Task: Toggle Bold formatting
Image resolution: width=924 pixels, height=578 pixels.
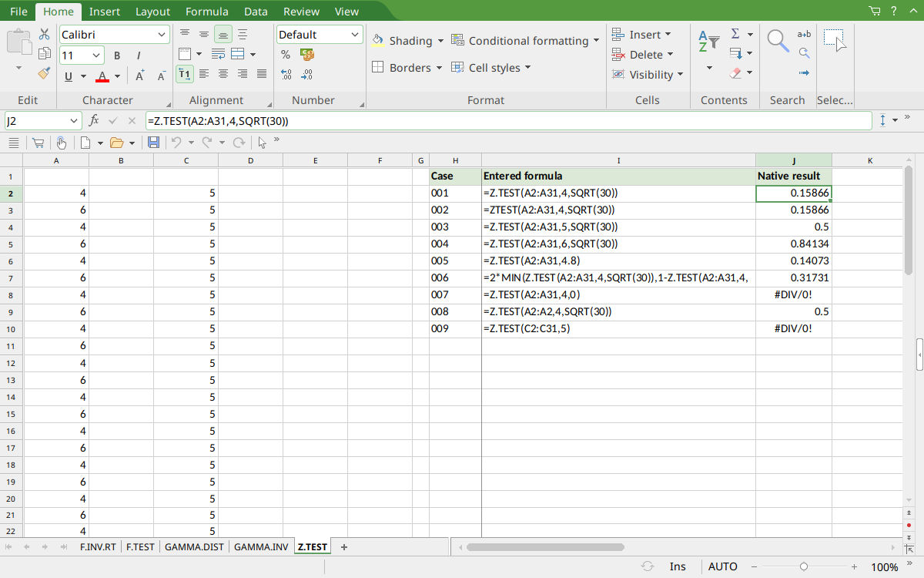Action: click(117, 55)
